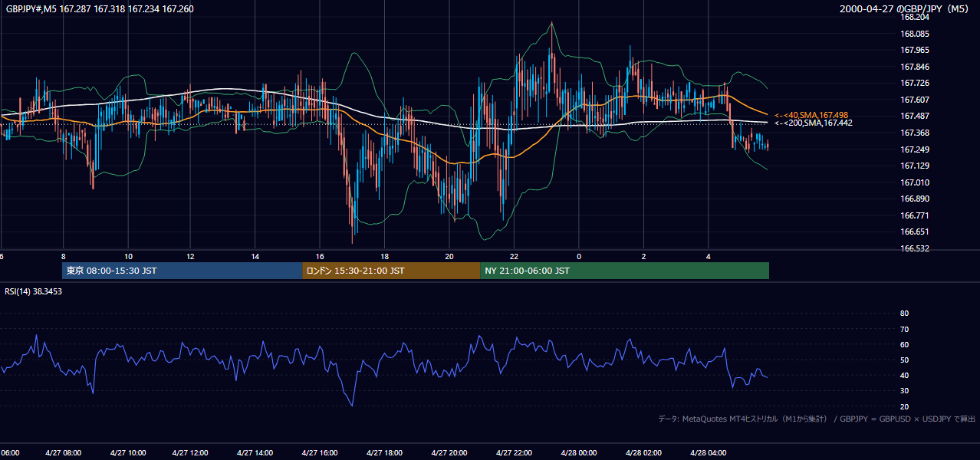Viewport: 980px width, 460px height.
Task: Click the 167.368 price axis label
Action: click(x=915, y=133)
